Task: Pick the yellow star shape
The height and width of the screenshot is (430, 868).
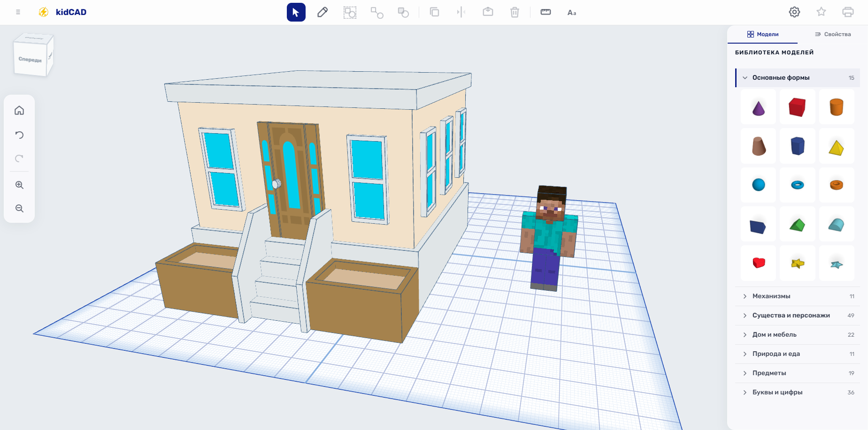Action: [798, 264]
